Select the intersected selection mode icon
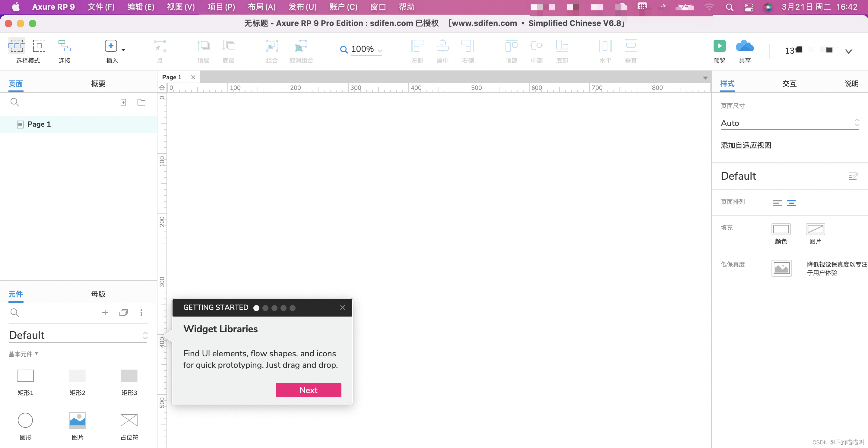The width and height of the screenshot is (868, 448). point(17,46)
